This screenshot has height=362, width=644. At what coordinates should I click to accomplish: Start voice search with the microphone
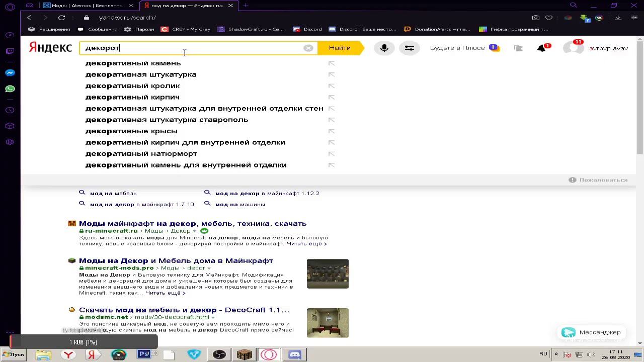coord(384,48)
